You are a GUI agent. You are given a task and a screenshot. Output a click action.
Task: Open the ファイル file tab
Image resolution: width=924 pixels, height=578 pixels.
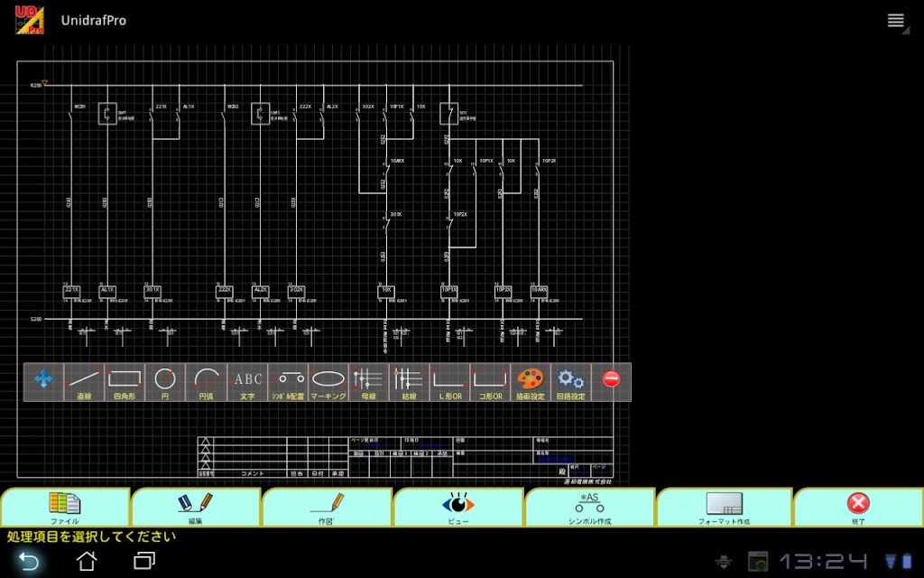65,508
